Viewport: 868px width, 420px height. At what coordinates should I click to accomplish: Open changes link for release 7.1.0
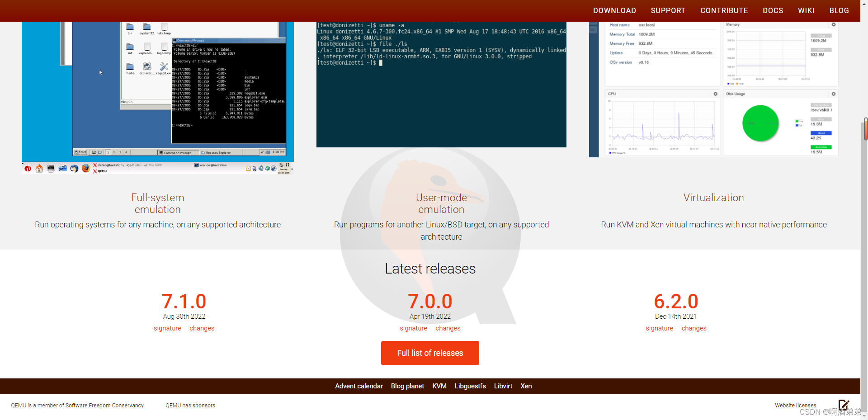[202, 328]
